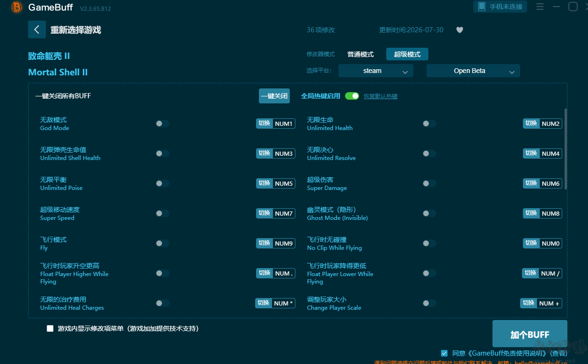Enable Unlimited Shell Health switch
This screenshot has width=588, height=364.
(x=162, y=153)
